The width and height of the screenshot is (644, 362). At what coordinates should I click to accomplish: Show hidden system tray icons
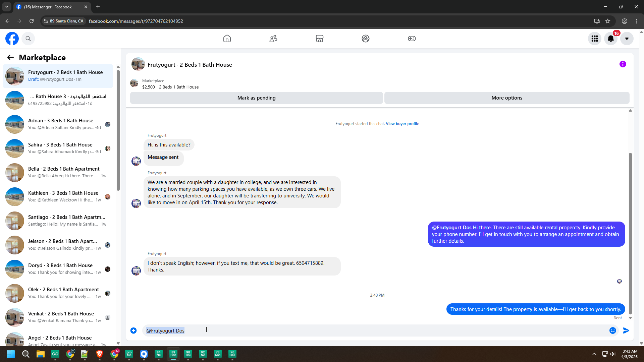[x=594, y=354]
